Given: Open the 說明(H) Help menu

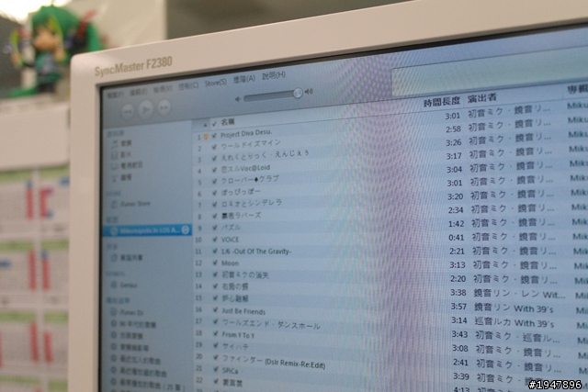Looking at the screenshot, I should click(274, 75).
